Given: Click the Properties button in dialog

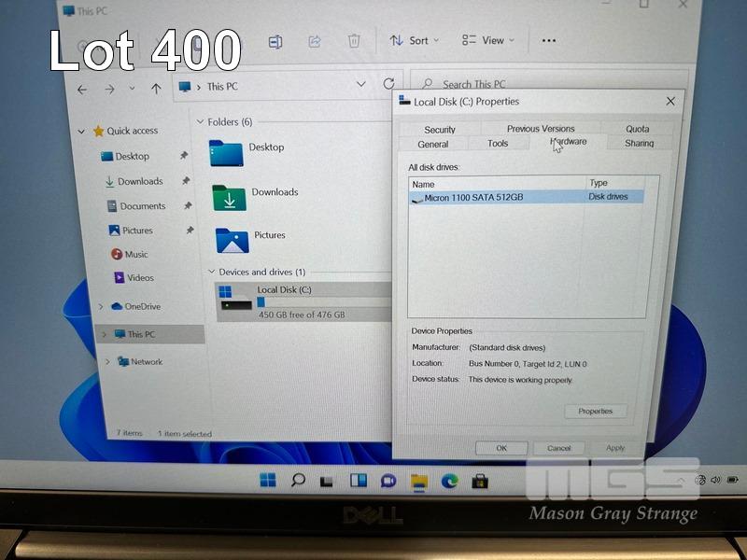Looking at the screenshot, I should point(595,412).
